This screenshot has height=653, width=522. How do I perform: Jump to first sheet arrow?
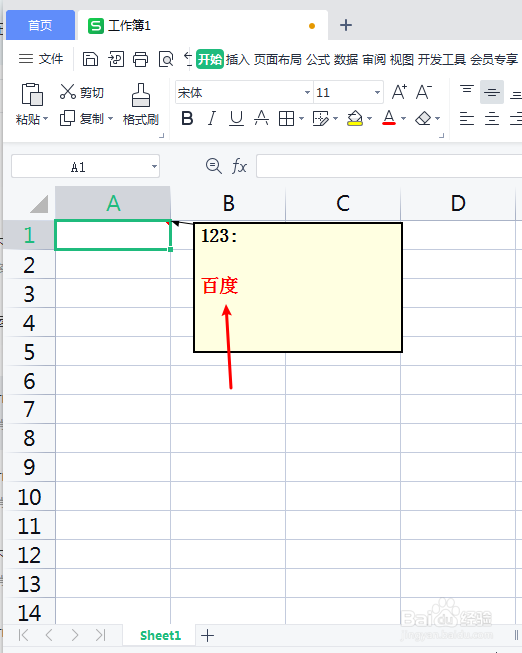[24, 635]
